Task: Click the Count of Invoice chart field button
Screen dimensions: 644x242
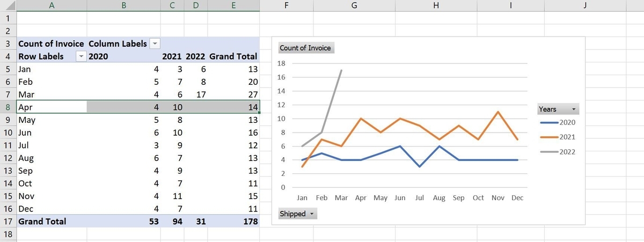Action: [x=305, y=48]
